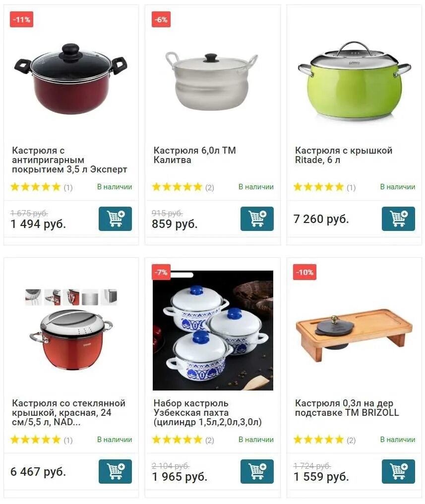Open Кастрюля с крышкой Ritade title
Screen dimensions: 425x504
[x=344, y=155]
